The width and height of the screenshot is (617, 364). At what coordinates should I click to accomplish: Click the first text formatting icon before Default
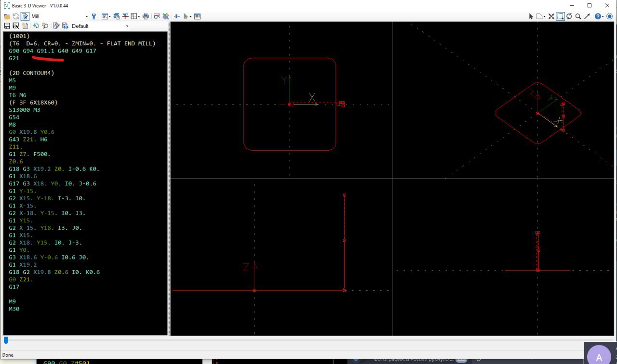tap(56, 26)
